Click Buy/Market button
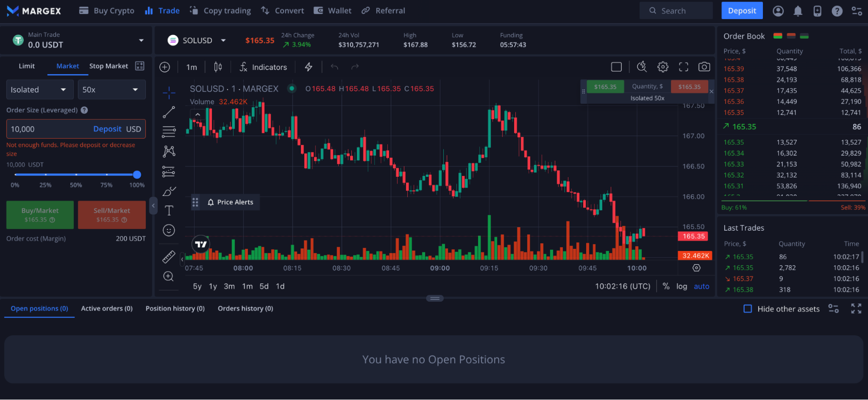Screen dimensions: 868x400 [40, 215]
